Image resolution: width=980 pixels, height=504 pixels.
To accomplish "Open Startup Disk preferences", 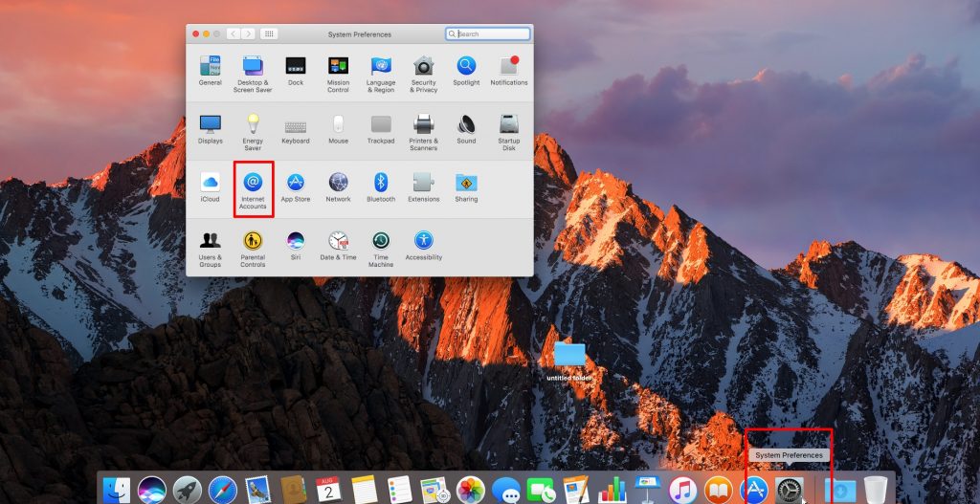I will pos(509,132).
